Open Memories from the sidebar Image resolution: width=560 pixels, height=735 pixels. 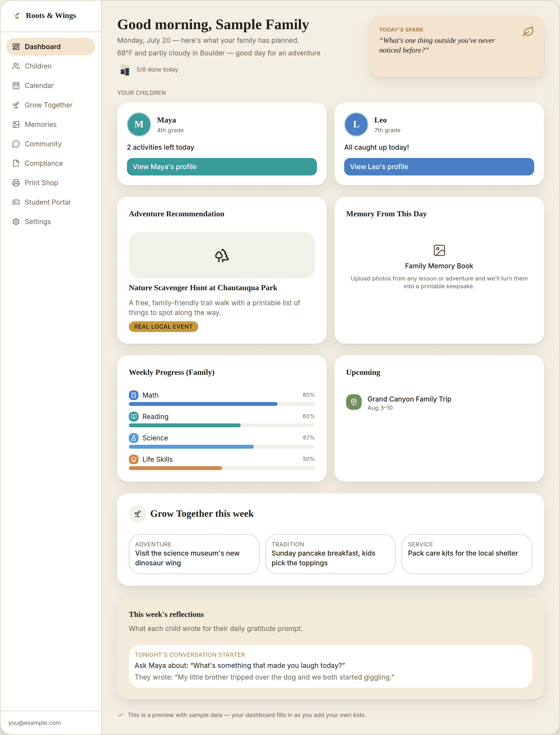tap(51, 124)
